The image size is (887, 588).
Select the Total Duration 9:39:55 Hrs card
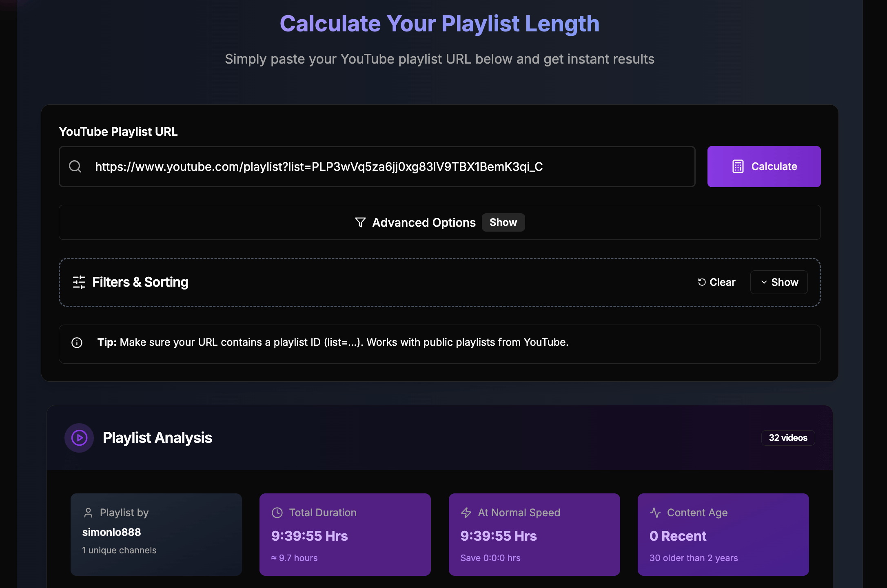345,534
